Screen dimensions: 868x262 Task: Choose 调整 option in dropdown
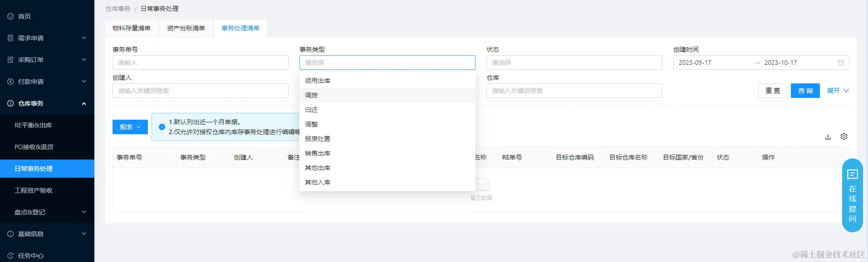coord(387,124)
